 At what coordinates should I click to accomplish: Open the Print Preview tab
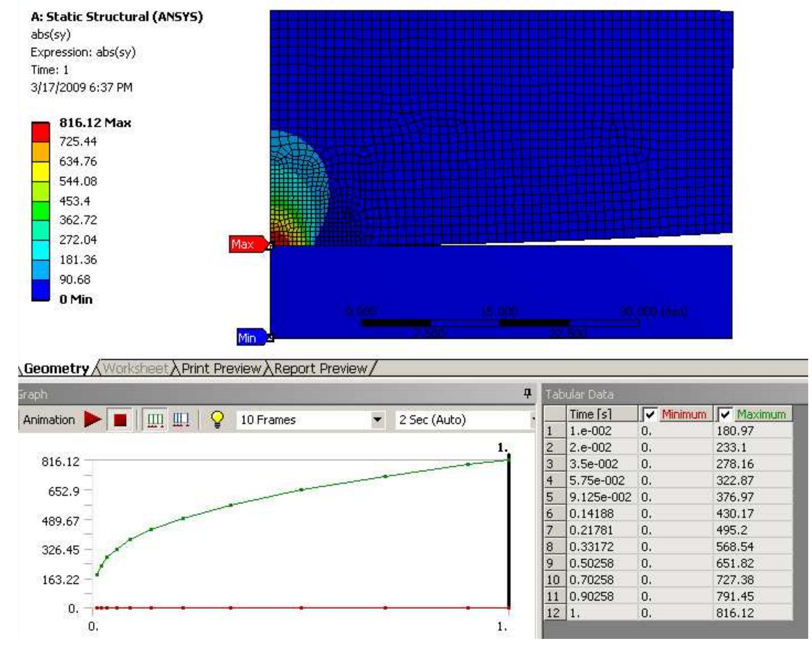click(x=221, y=368)
